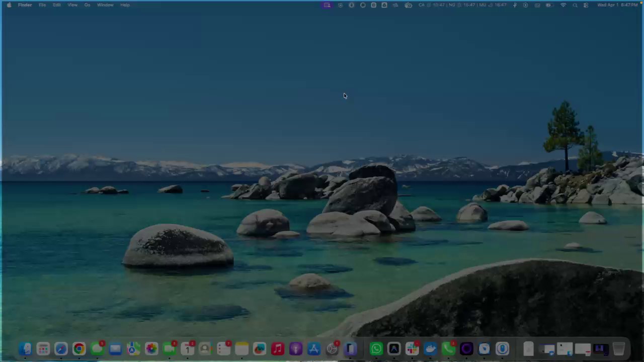Launch WhatsApp from the Dock
The height and width of the screenshot is (362, 644).
(x=376, y=349)
